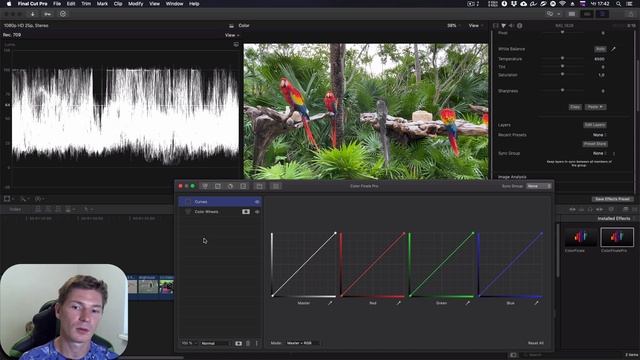This screenshot has width=640, height=360.
Task: Adjust the Saturation slider
Action: click(562, 74)
